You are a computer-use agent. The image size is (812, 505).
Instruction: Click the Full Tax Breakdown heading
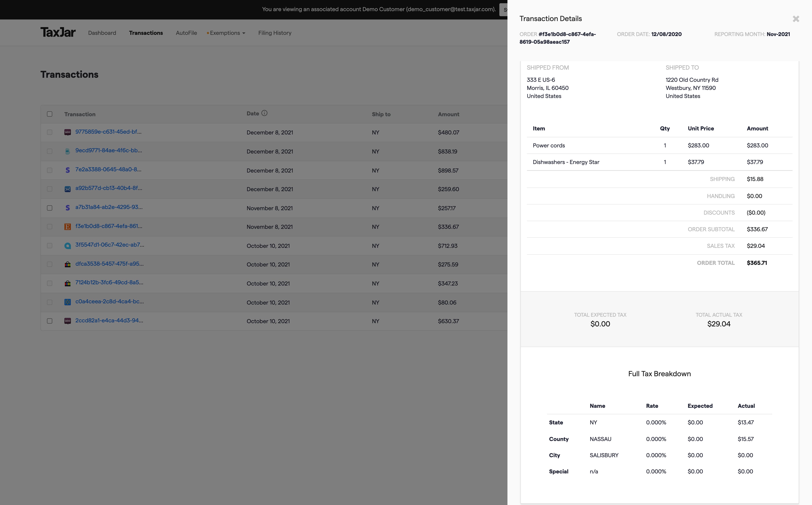(659, 374)
